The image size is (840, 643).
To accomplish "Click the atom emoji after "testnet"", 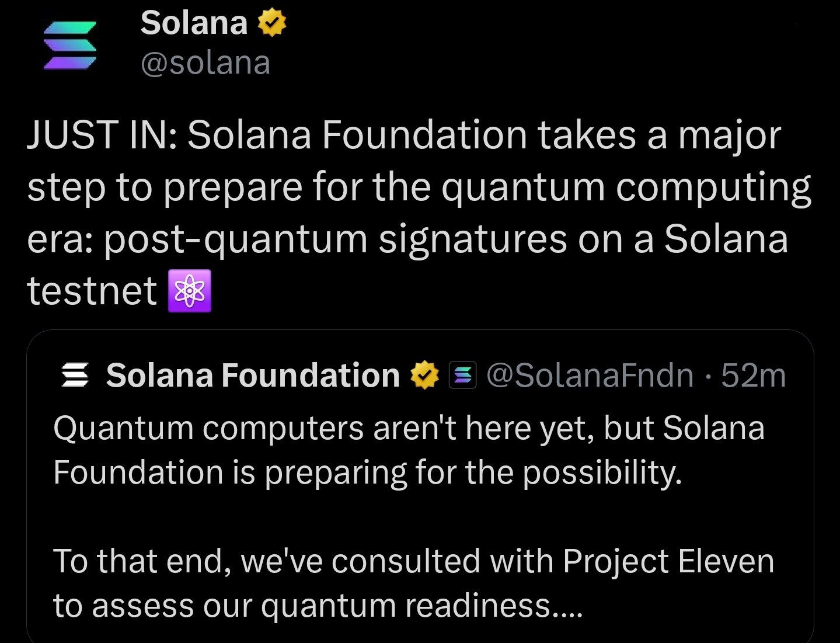I will [x=189, y=291].
